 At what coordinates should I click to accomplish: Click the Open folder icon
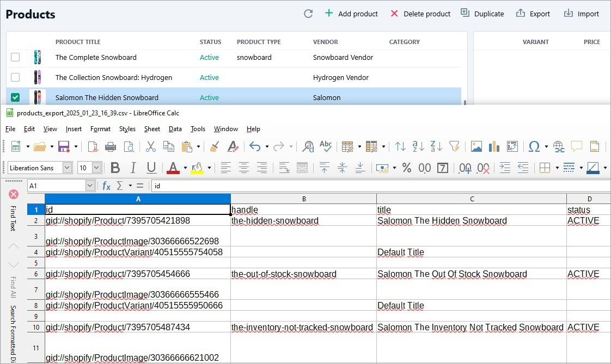click(x=40, y=147)
